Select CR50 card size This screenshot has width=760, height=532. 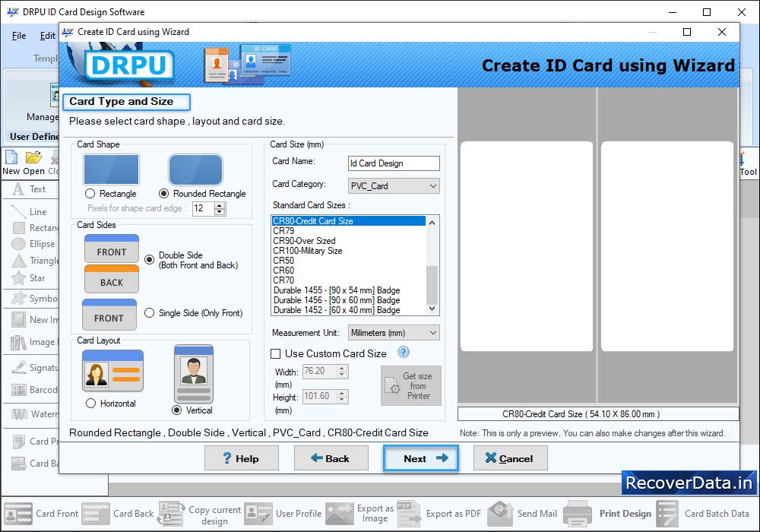[349, 261]
